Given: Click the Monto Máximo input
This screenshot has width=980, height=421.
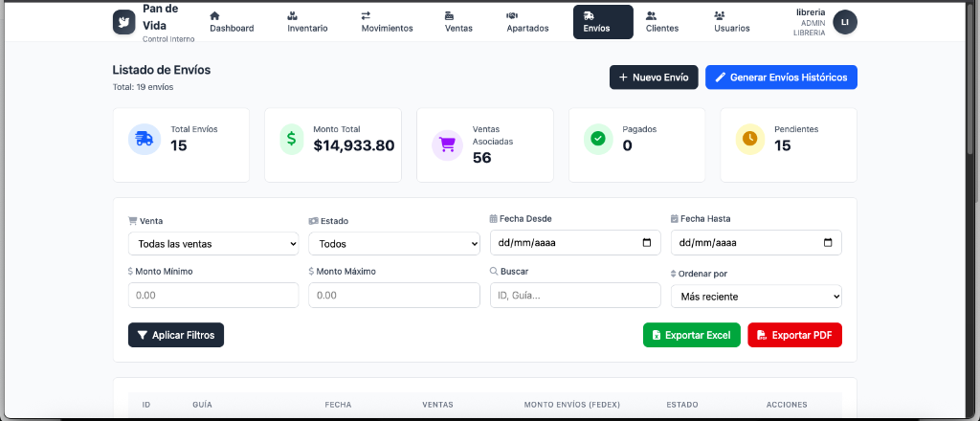Looking at the screenshot, I should click(x=393, y=295).
